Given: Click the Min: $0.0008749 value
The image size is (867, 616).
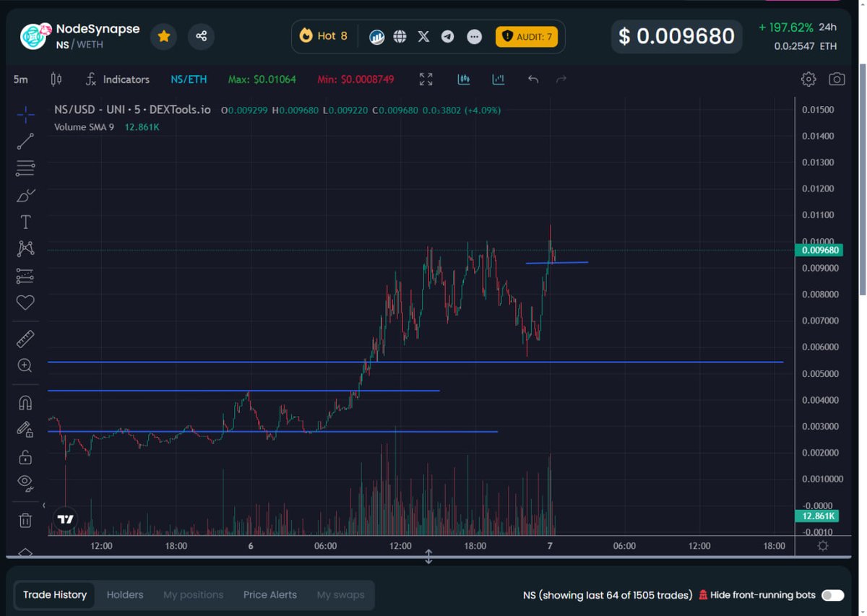Looking at the screenshot, I should point(355,79).
